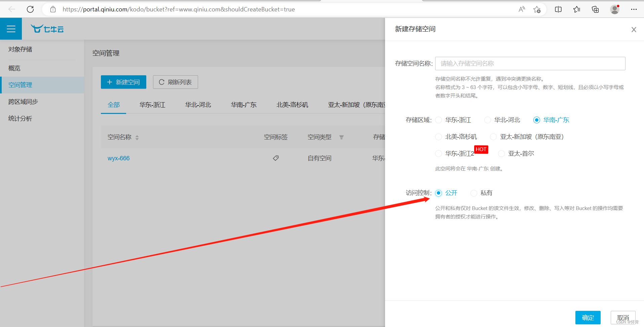Viewport: 644px width, 327px height.
Task: Switch to the 北美-洛杉矶 tab
Action: pos(292,105)
